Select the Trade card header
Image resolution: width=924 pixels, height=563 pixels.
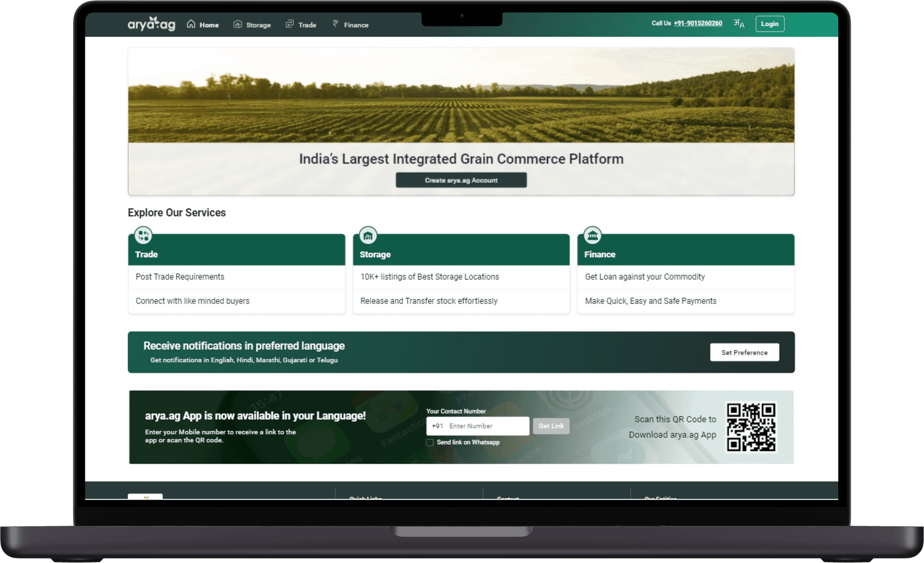click(237, 249)
